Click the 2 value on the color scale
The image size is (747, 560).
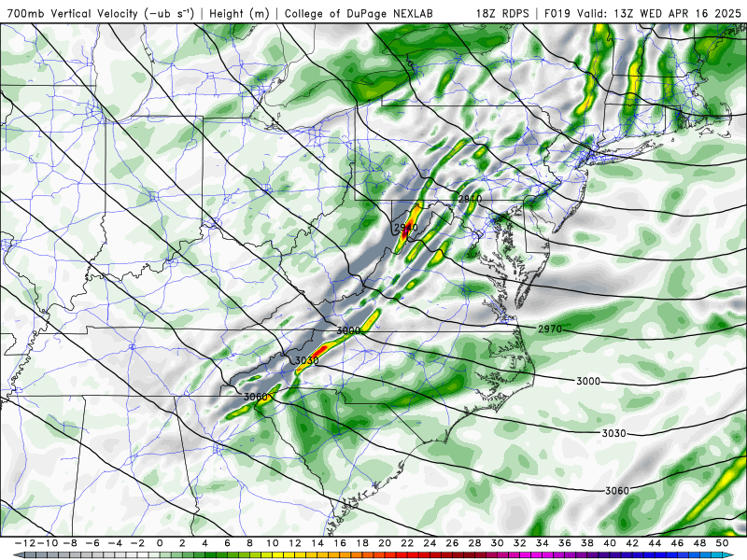(x=182, y=543)
